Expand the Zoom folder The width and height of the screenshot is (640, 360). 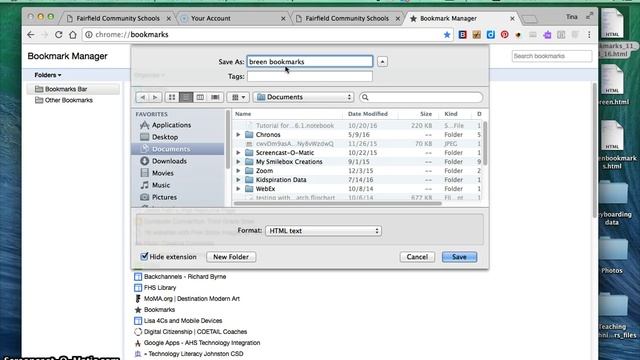pos(238,171)
